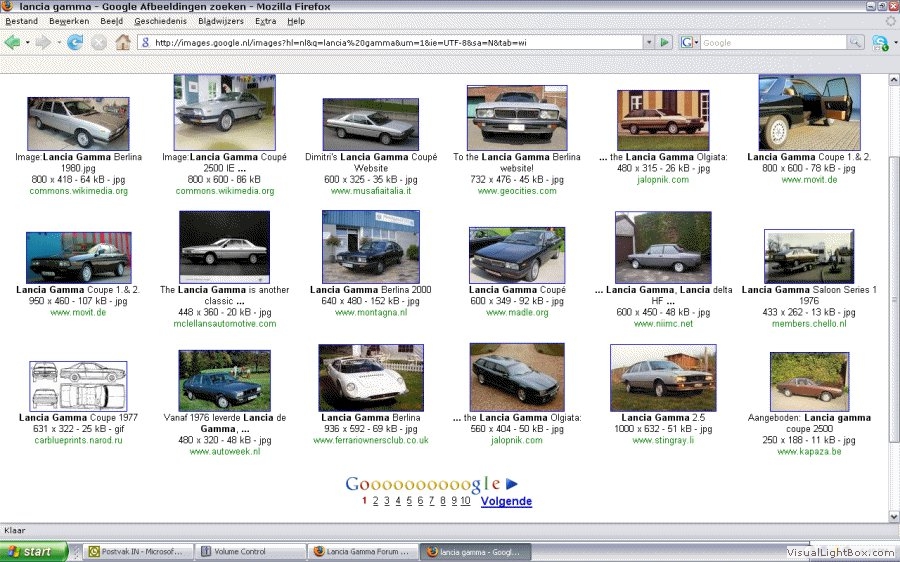The height and width of the screenshot is (562, 900).
Task: Open the Lancia Gamma 2.5 stingray thumbnail
Action: pyautogui.click(x=663, y=378)
